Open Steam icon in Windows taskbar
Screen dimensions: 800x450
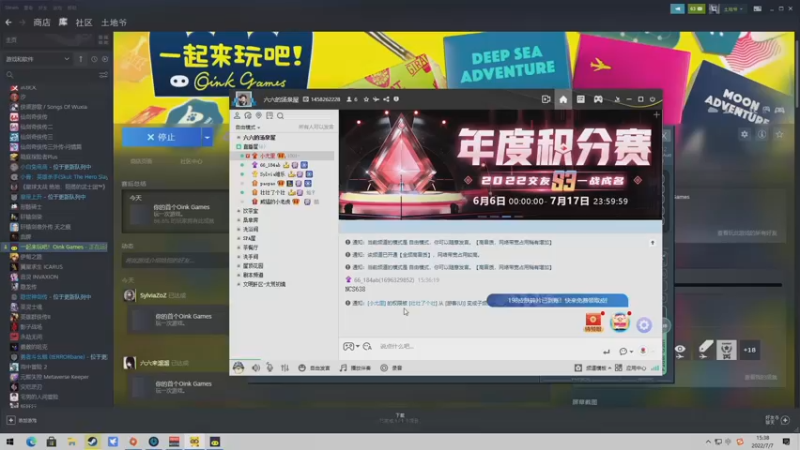(92, 442)
